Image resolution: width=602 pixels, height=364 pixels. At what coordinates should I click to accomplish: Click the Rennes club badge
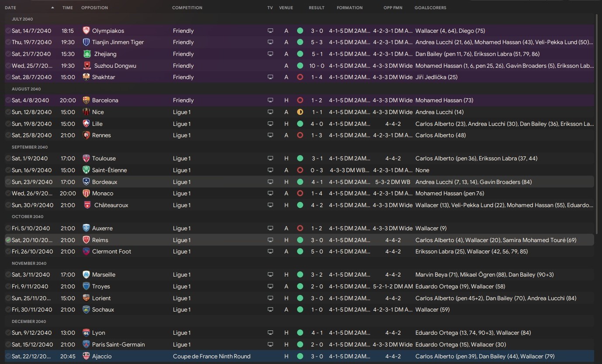tap(86, 135)
